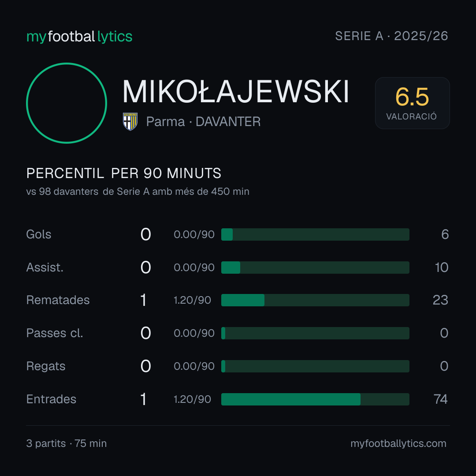Screen dimensions: 476x476
Task: Click the Parma club crest icon
Action: pos(130,122)
